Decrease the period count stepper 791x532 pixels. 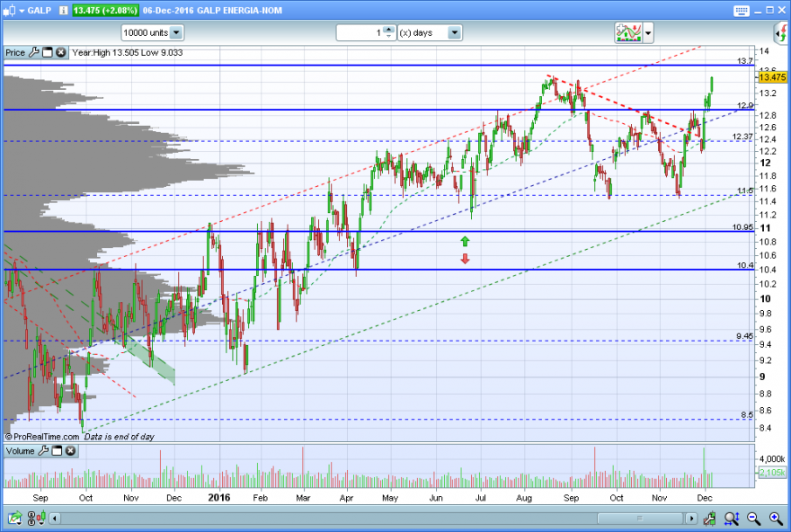point(388,36)
